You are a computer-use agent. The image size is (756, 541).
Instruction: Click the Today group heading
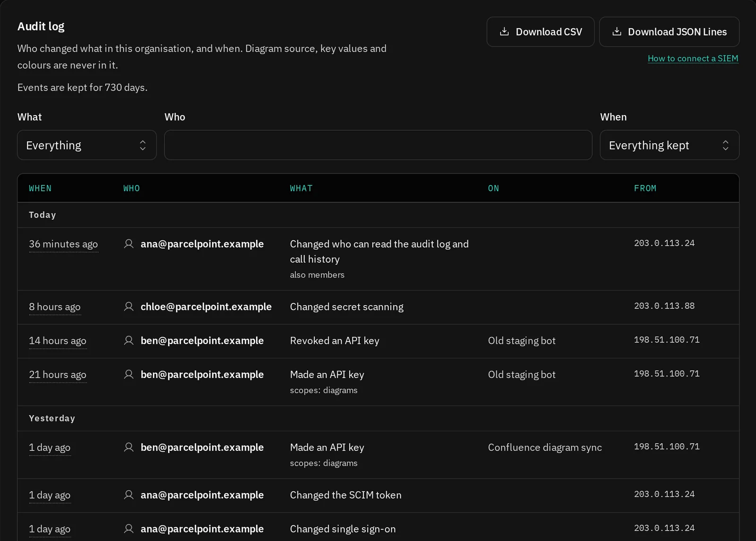point(43,215)
